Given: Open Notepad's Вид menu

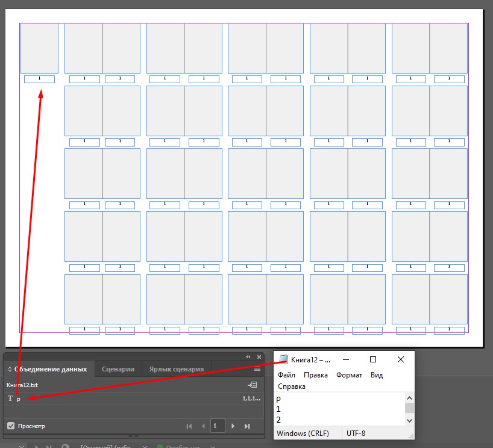Looking at the screenshot, I should 377,375.
